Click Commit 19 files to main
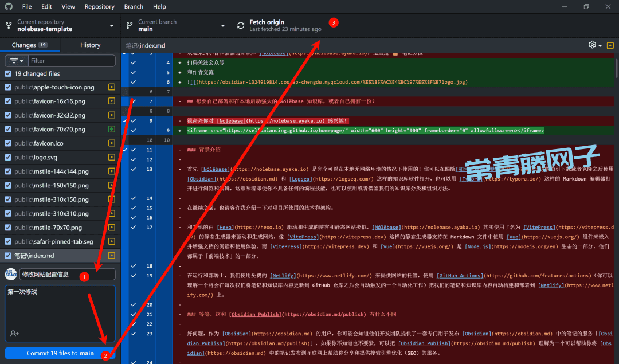This screenshot has width=619, height=364. tap(60, 353)
